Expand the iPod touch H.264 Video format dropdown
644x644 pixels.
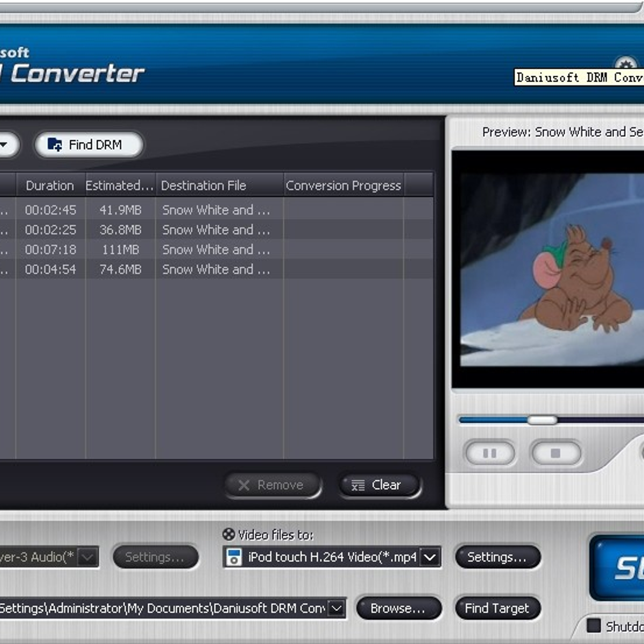[x=430, y=557]
